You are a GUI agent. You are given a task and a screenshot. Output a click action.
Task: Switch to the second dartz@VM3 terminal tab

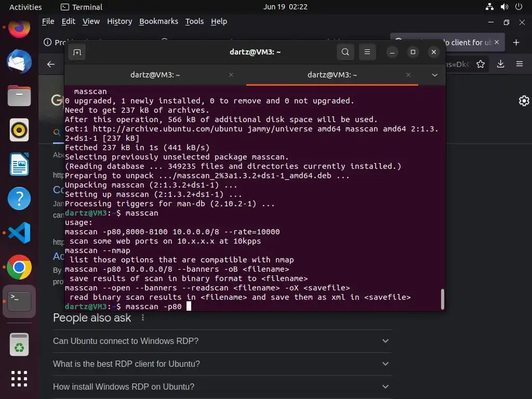pyautogui.click(x=332, y=75)
